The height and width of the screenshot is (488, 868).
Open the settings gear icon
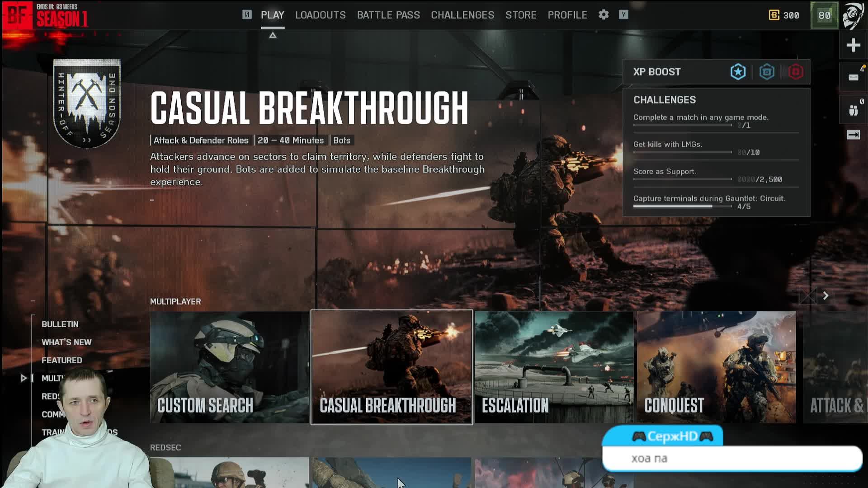(x=604, y=15)
